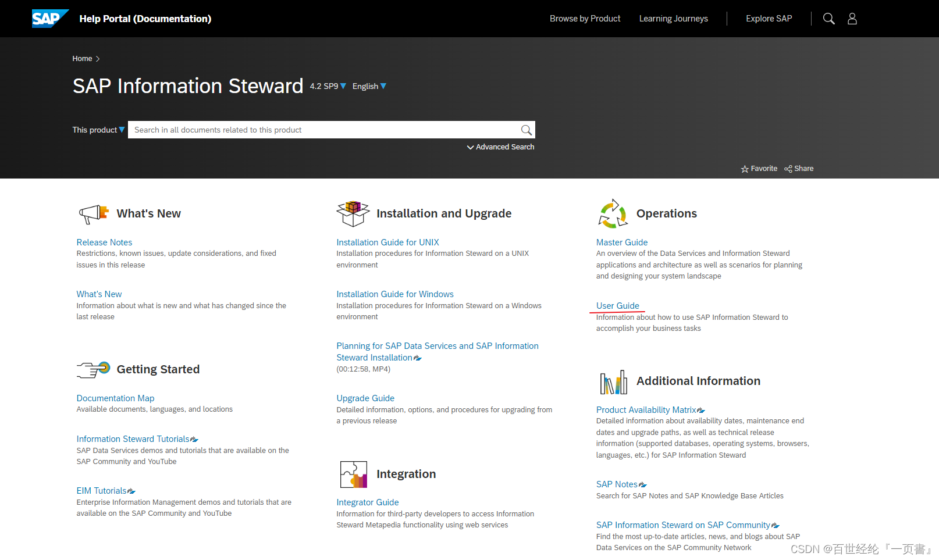The width and height of the screenshot is (939, 560).
Task: Open the Documentation Map link
Action: point(115,398)
